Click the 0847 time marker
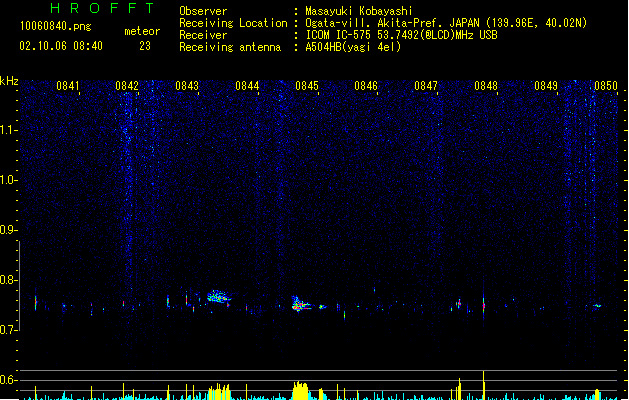 point(426,86)
